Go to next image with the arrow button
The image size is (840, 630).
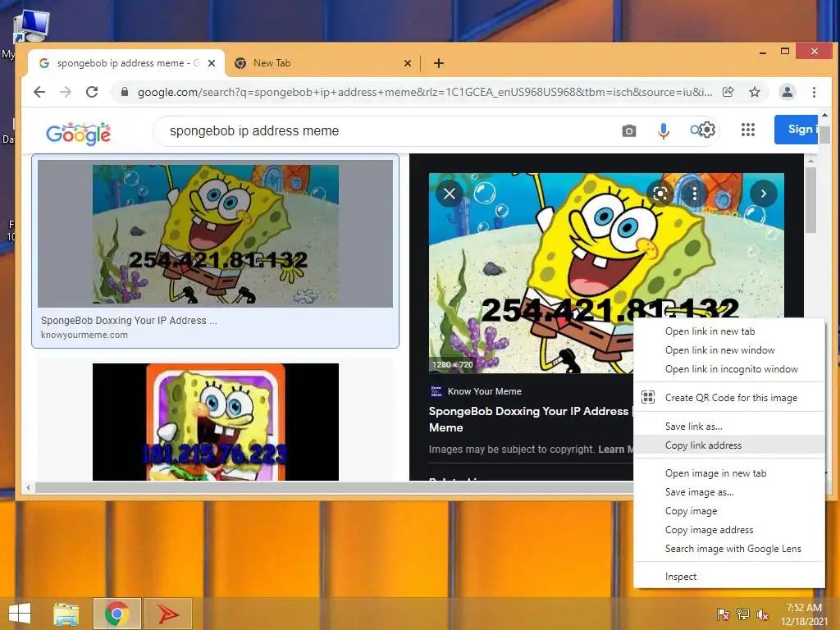pos(764,194)
